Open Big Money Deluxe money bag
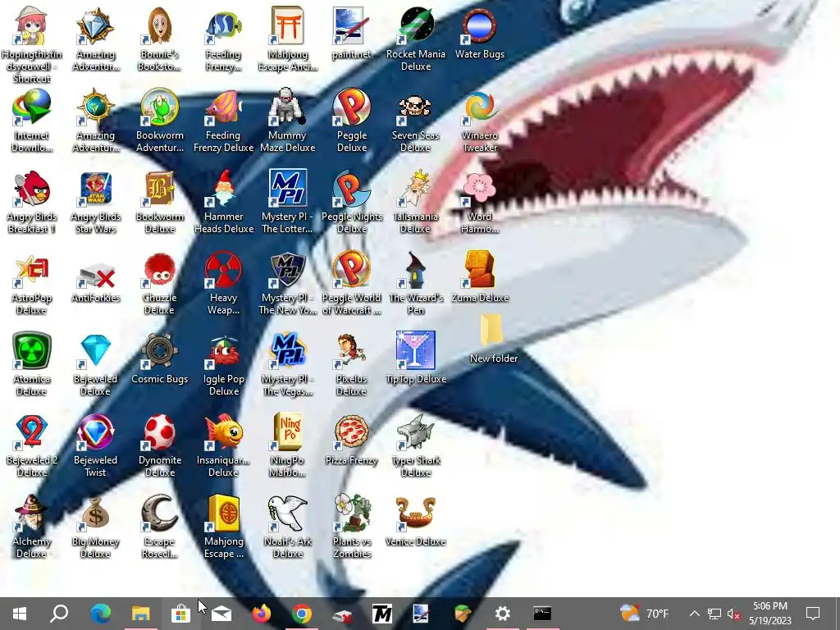Viewport: 840px width, 630px height. [x=95, y=514]
